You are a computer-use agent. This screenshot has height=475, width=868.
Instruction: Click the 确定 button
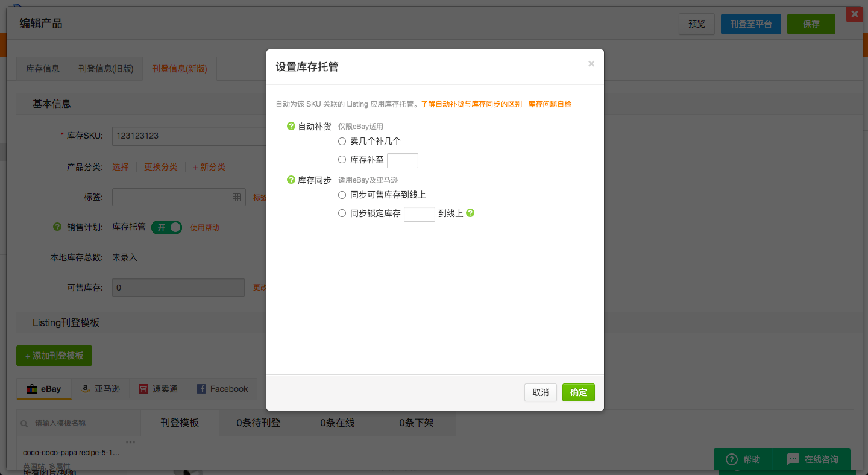coord(578,392)
